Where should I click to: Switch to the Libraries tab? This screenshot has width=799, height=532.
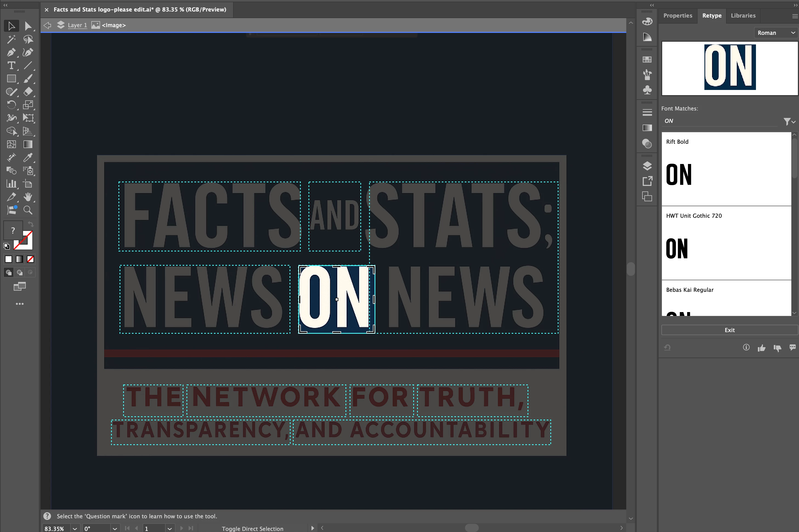point(743,16)
